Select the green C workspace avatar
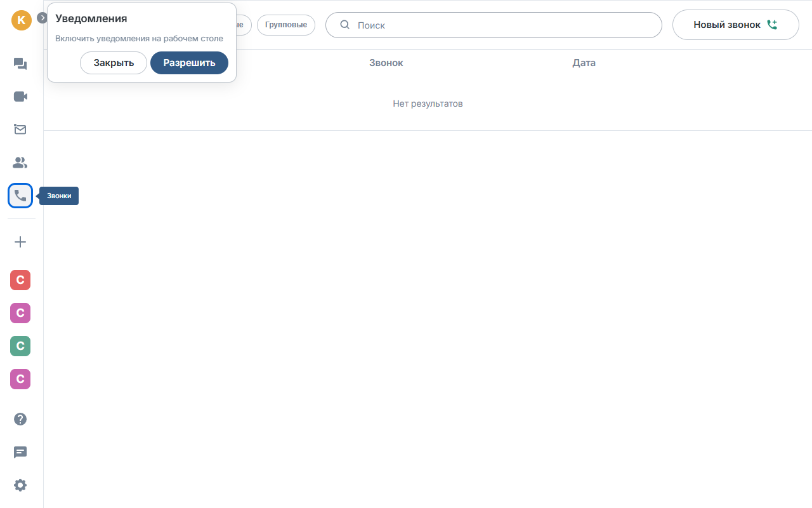Viewport: 812px width, 508px height. click(20, 346)
